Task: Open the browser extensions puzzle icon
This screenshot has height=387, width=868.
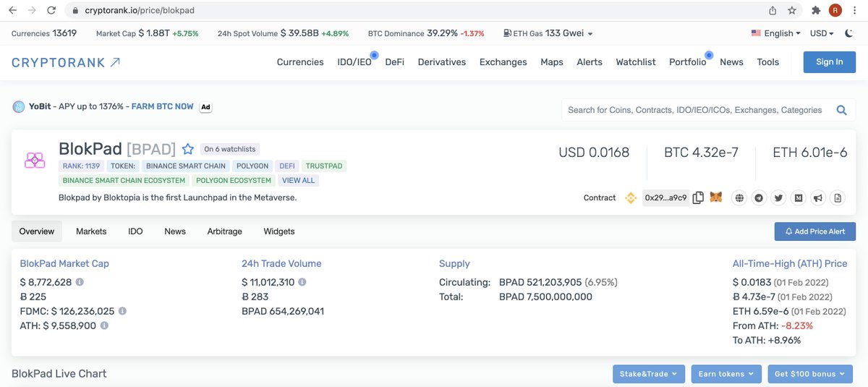Action: point(816,11)
